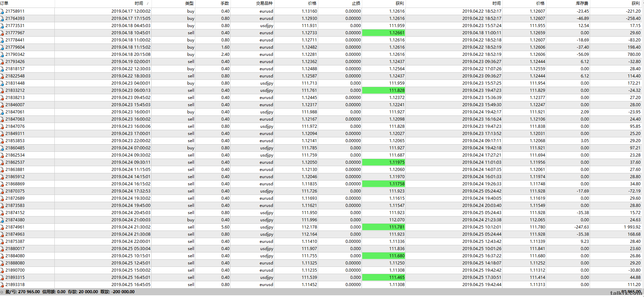Click the sell icon of order 21846007
The height and width of the screenshot is (297, 644).
tap(2, 105)
